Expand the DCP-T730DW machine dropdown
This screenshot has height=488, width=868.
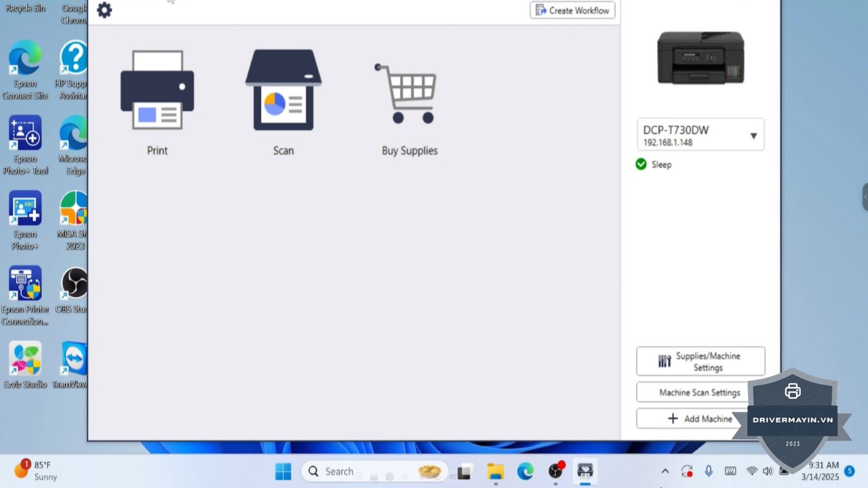pos(753,136)
